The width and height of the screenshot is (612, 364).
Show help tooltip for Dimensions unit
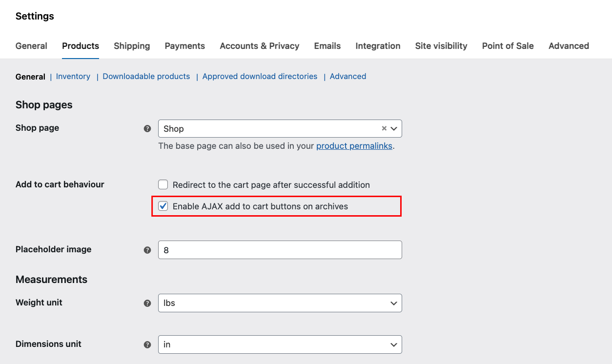(x=147, y=344)
